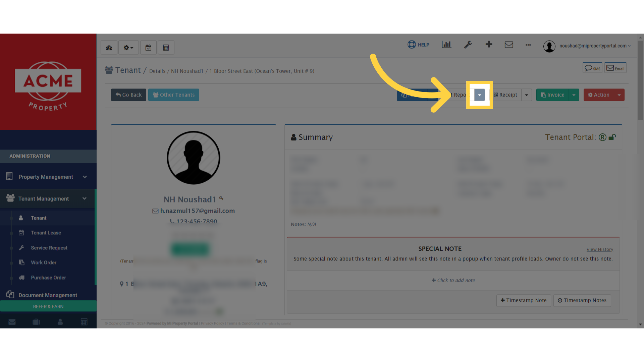Click the bar chart reports icon at top right
The image size is (644, 362).
click(446, 45)
